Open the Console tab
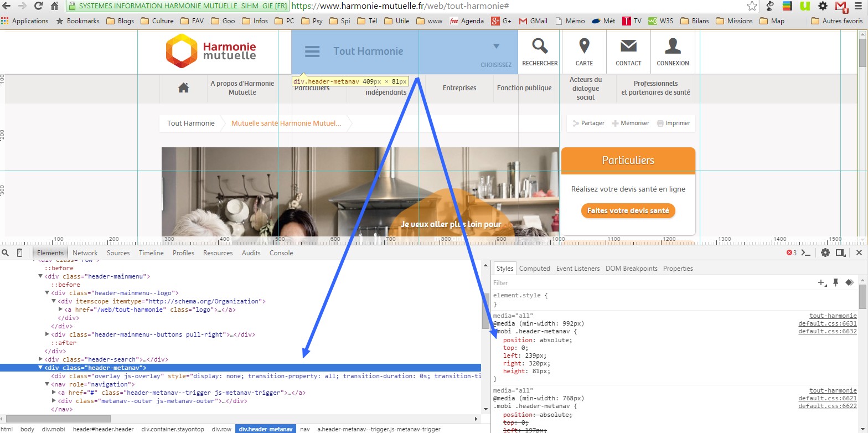Image resolution: width=868 pixels, height=433 pixels. (x=281, y=253)
